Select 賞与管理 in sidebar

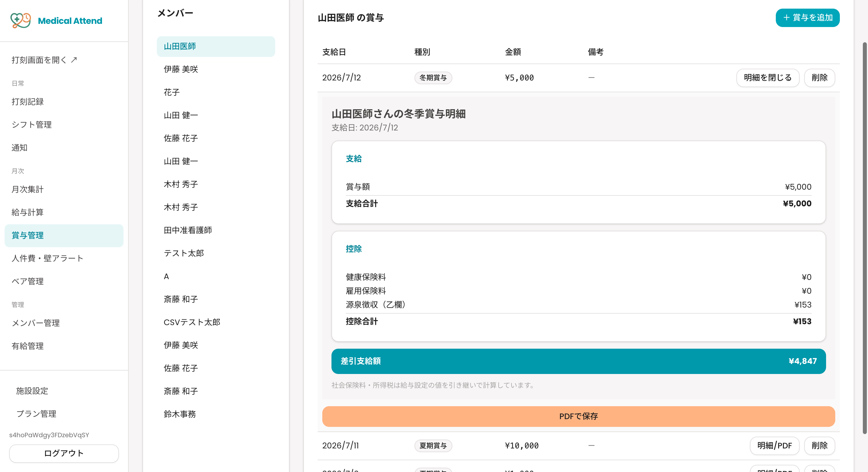coord(64,235)
